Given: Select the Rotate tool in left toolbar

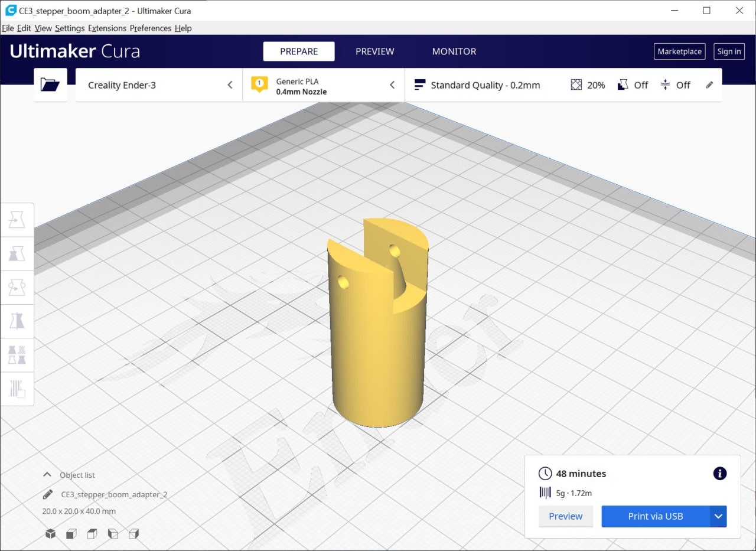Looking at the screenshot, I should 17,288.
